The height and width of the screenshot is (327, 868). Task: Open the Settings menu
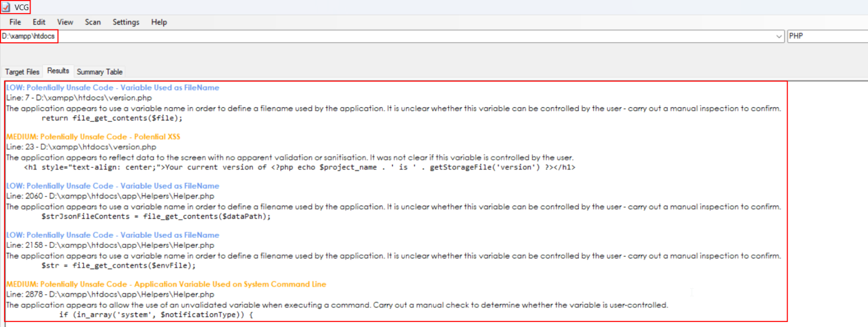pyautogui.click(x=126, y=22)
